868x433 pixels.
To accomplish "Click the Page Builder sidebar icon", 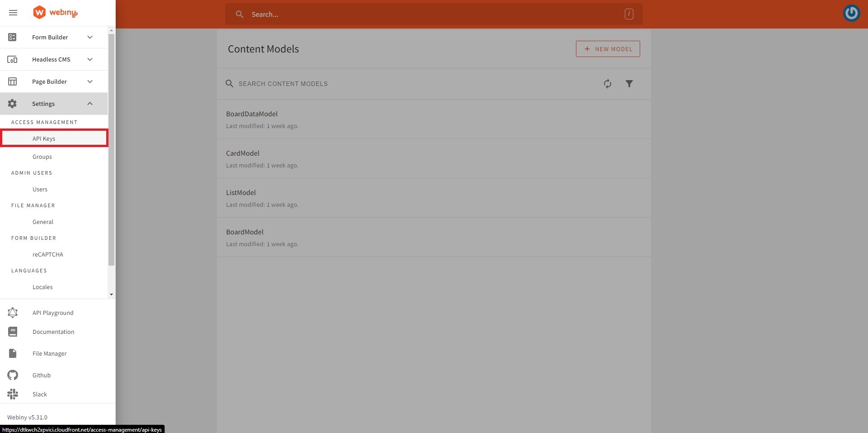I will click(x=12, y=81).
